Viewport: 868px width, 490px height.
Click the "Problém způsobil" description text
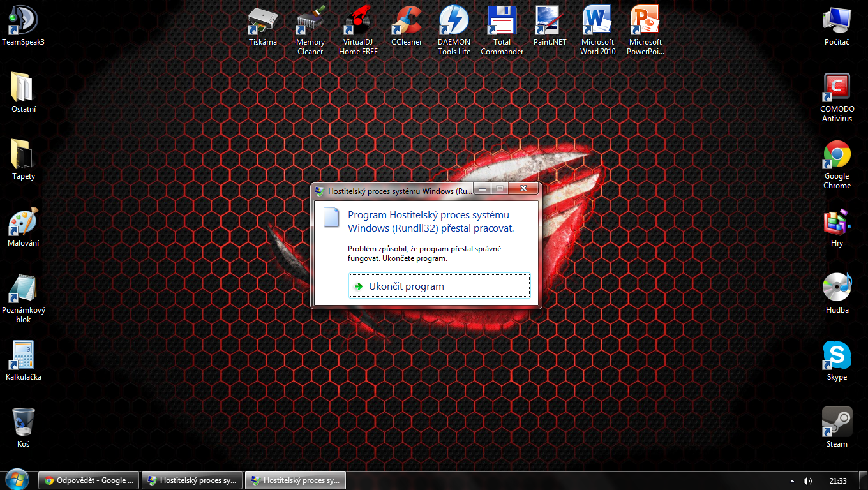[424, 253]
